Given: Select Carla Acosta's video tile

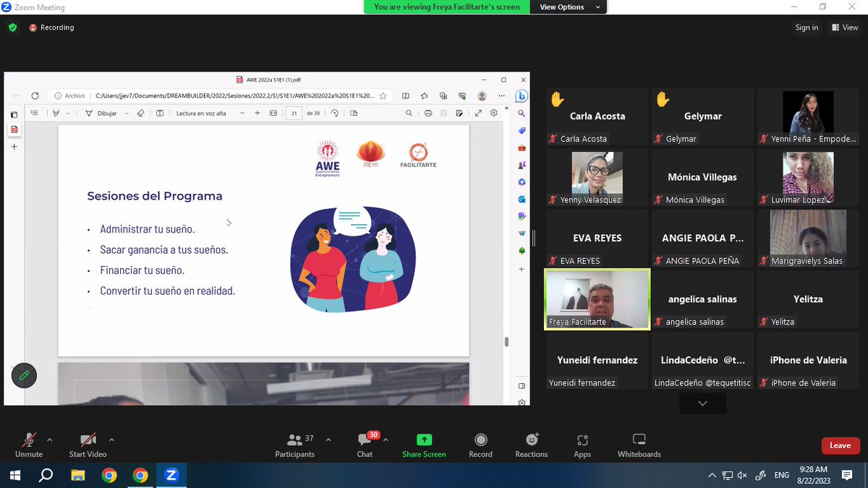Looking at the screenshot, I should point(597,116).
